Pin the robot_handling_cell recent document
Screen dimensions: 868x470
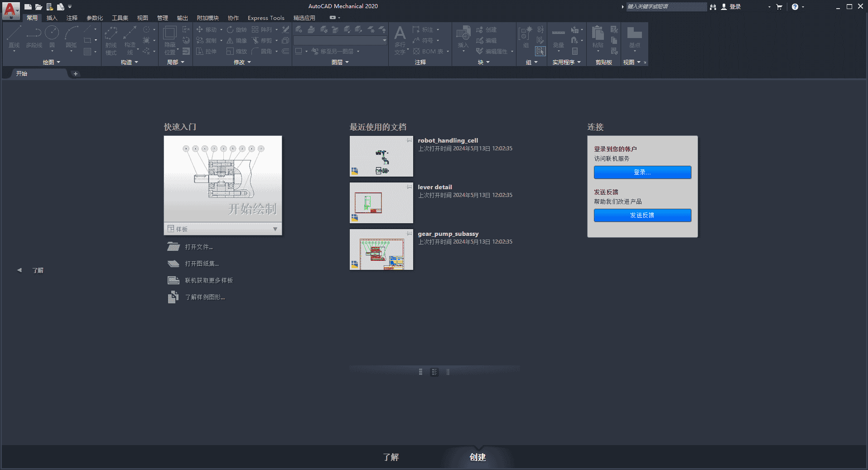(409, 141)
